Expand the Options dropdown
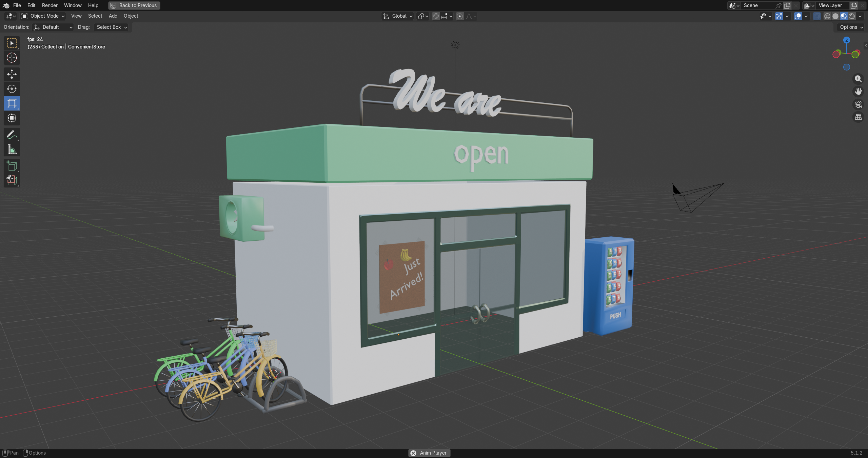 (x=851, y=27)
